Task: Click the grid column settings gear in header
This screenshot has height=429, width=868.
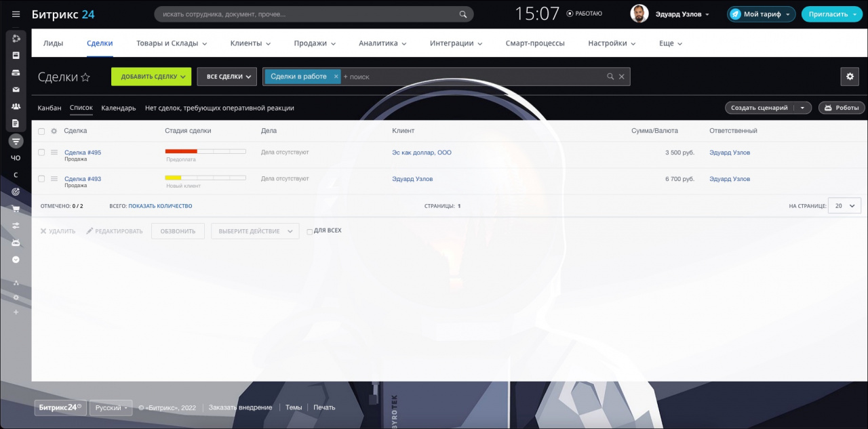Action: (54, 131)
